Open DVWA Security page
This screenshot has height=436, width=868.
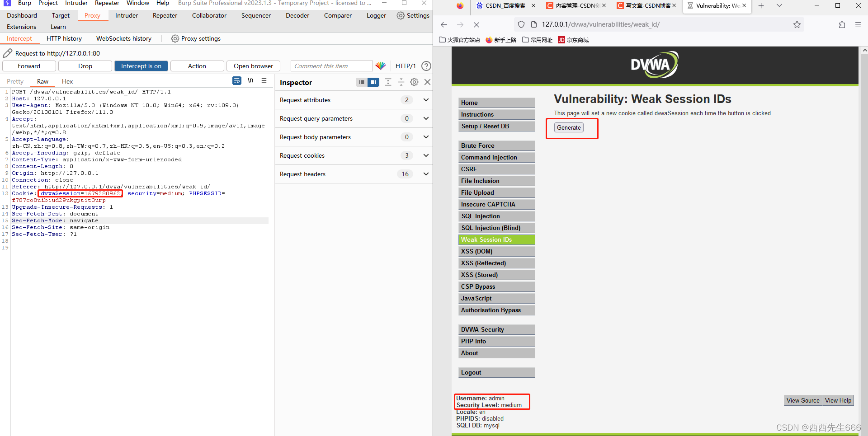496,329
